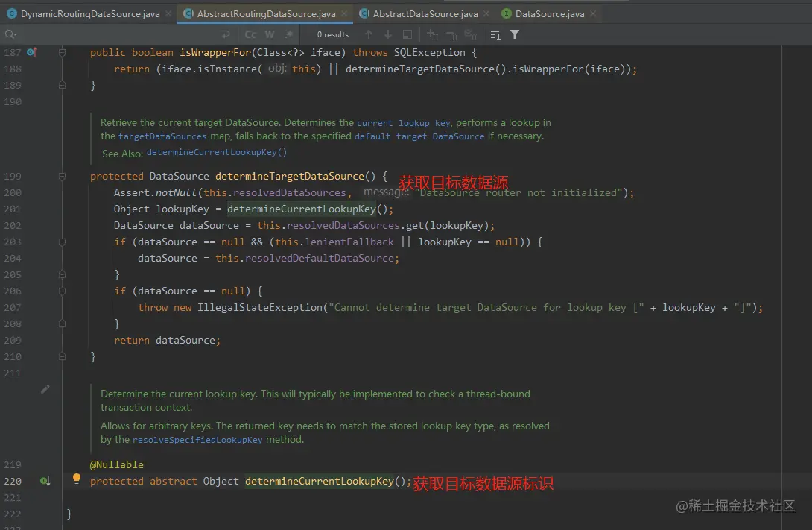
Task: Click IllegalStateException on line 207
Action: click(x=260, y=307)
